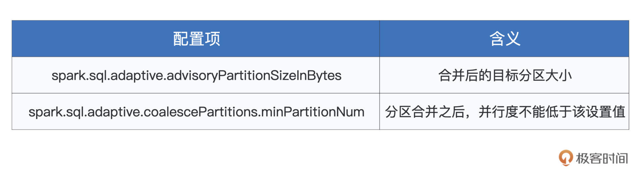Click the 极客时间 watermark text
Screen dimensions: 644x177
[x=602, y=158]
